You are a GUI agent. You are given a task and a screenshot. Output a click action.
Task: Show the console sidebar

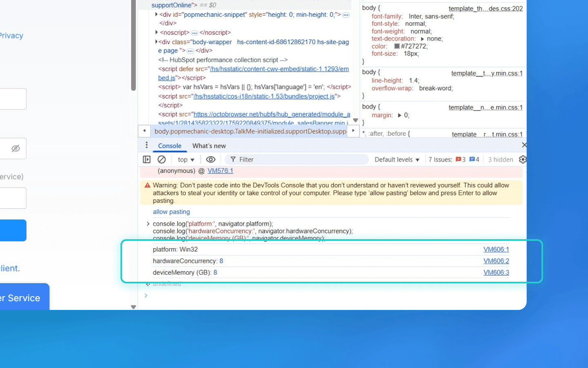[x=147, y=159]
